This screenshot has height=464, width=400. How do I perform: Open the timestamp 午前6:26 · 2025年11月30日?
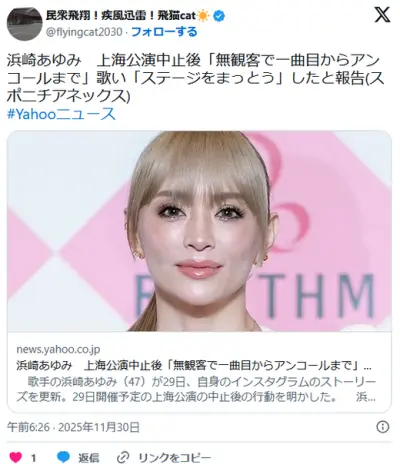click(x=73, y=427)
